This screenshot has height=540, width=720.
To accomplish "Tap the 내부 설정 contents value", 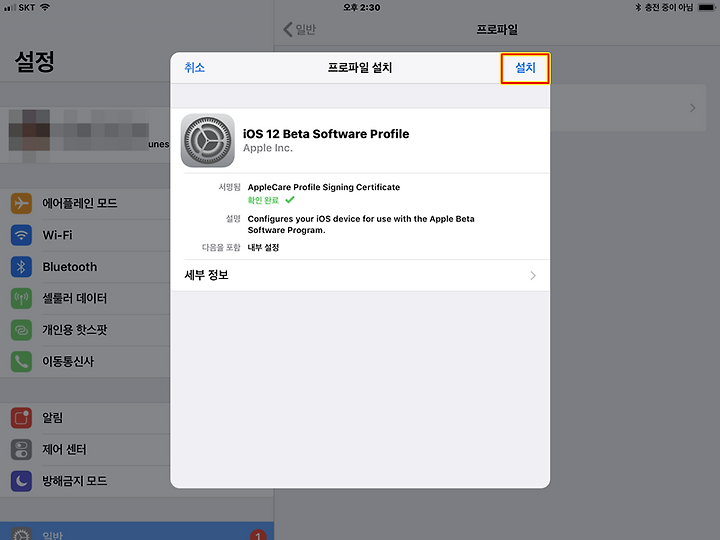I will point(263,248).
